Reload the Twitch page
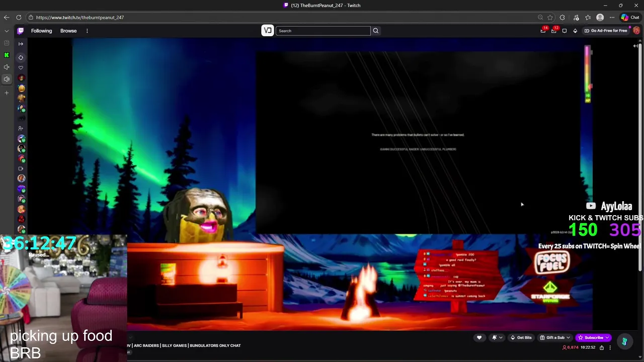Image resolution: width=644 pixels, height=362 pixels. click(x=19, y=17)
